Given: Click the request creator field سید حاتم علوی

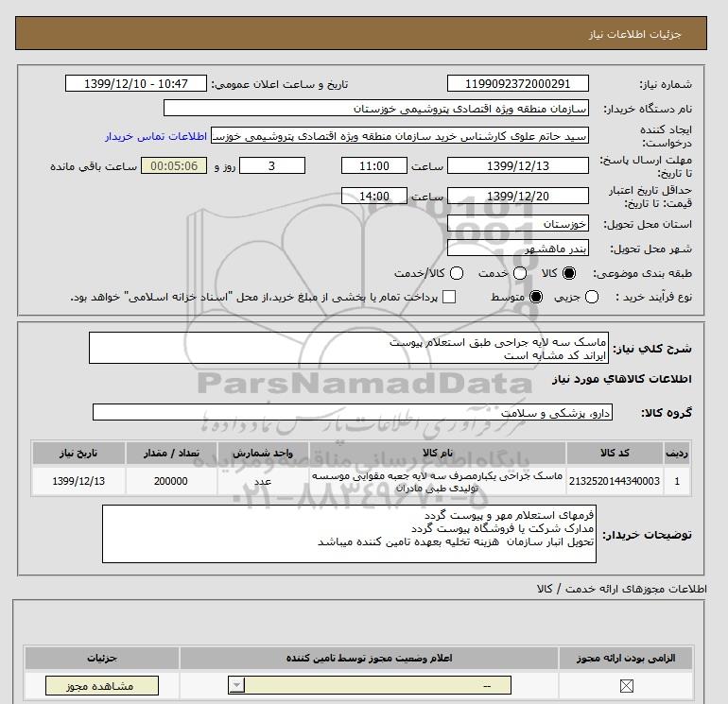Looking at the screenshot, I should tap(400, 136).
